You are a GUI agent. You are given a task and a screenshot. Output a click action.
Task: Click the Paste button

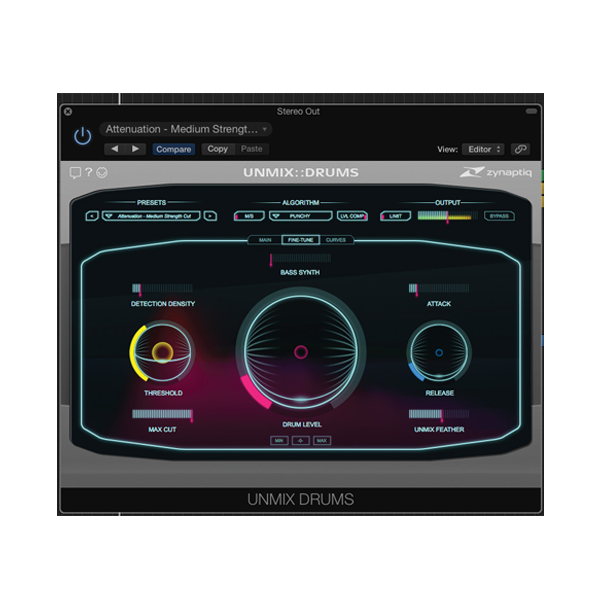coord(251,149)
